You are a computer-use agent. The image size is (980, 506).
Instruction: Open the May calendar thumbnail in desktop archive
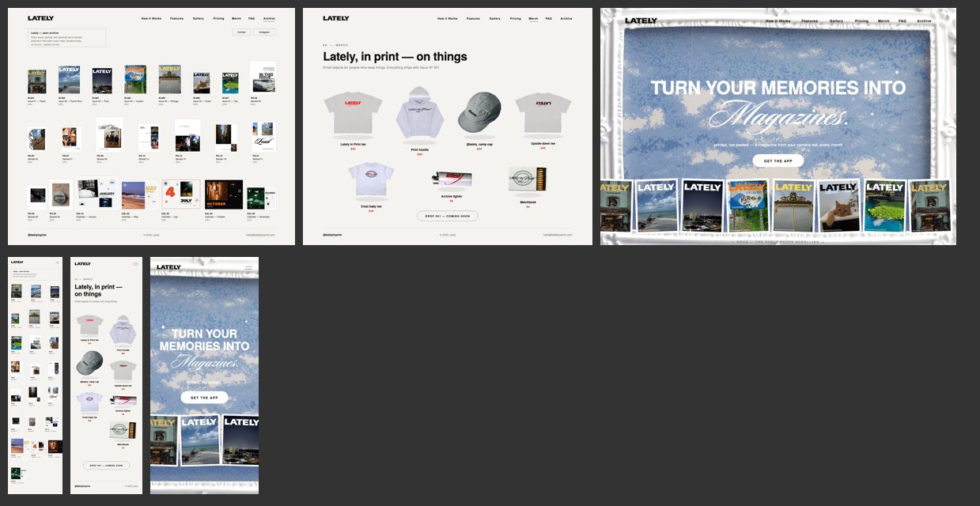(140, 195)
